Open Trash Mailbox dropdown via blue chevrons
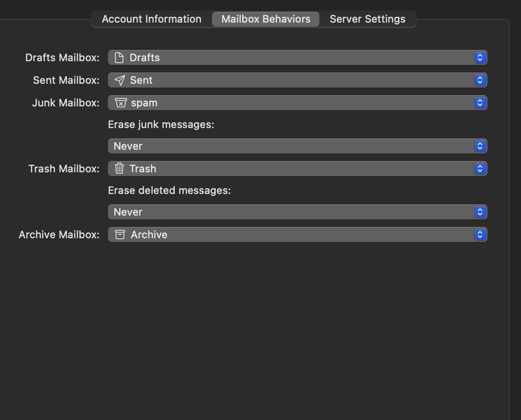 point(480,169)
